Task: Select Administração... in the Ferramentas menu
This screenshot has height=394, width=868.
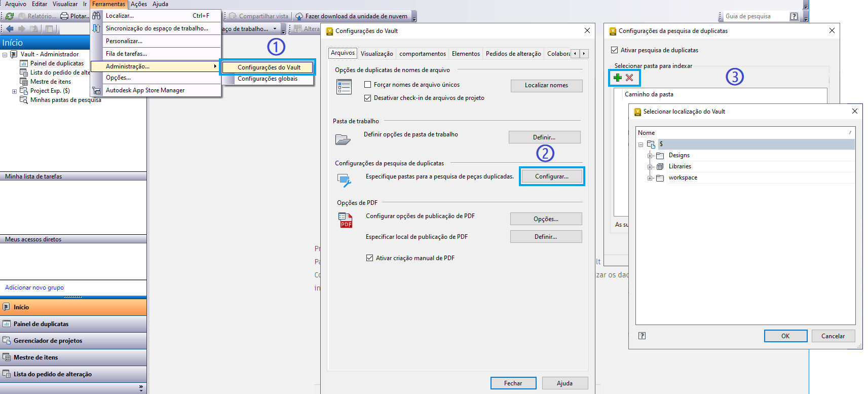Action: (x=156, y=66)
